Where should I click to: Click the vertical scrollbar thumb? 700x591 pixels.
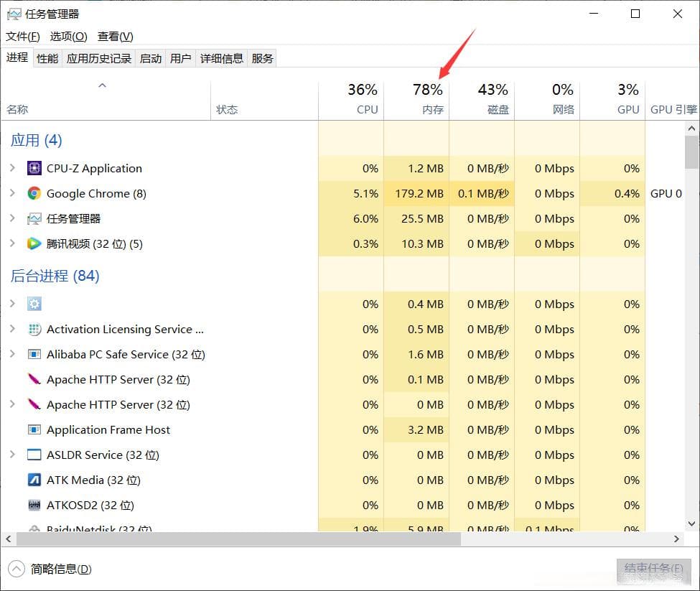coord(692,152)
